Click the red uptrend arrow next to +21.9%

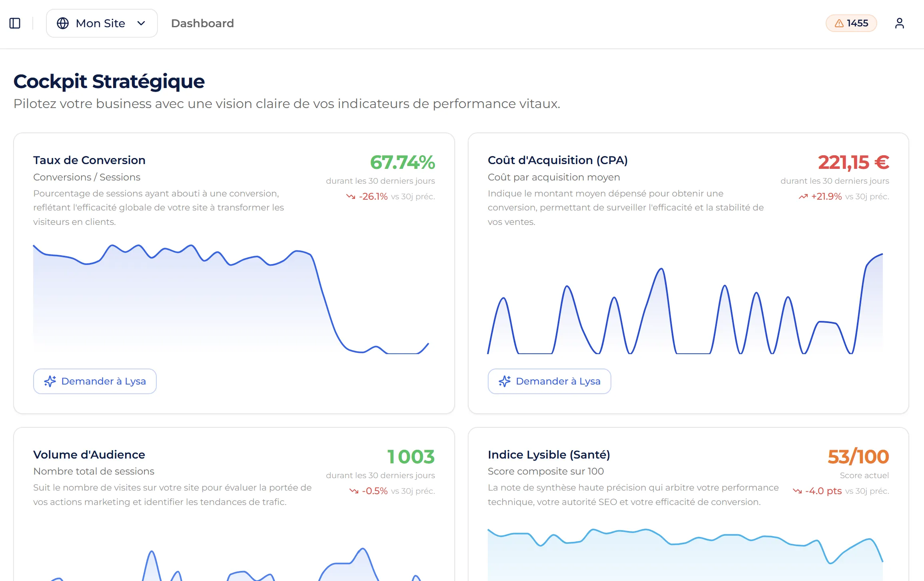point(804,196)
